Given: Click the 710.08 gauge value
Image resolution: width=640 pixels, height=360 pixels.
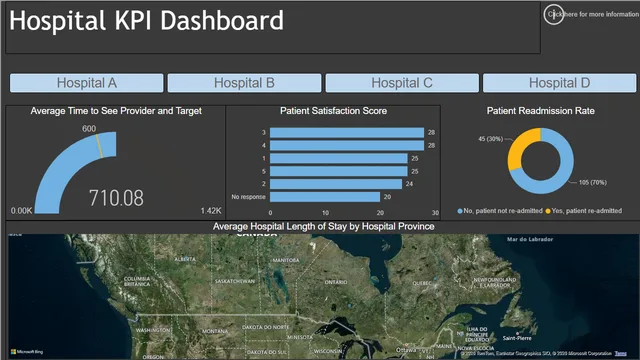Looking at the screenshot, I should pos(116,198).
